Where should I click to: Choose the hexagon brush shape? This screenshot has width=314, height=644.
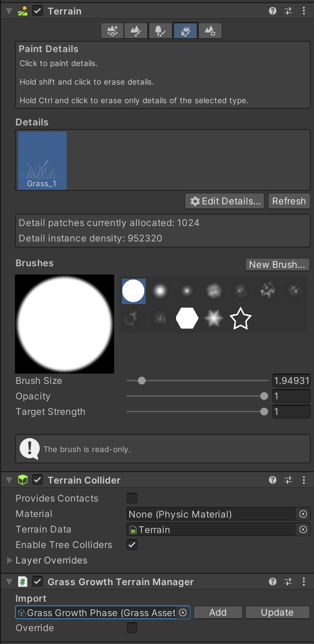coord(186,319)
